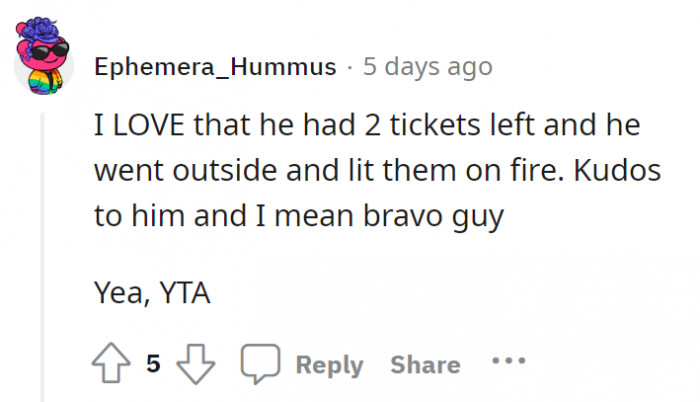Click the comment line starting "I LOVE"
Image resolution: width=700 pixels, height=402 pixels.
pyautogui.click(x=366, y=128)
